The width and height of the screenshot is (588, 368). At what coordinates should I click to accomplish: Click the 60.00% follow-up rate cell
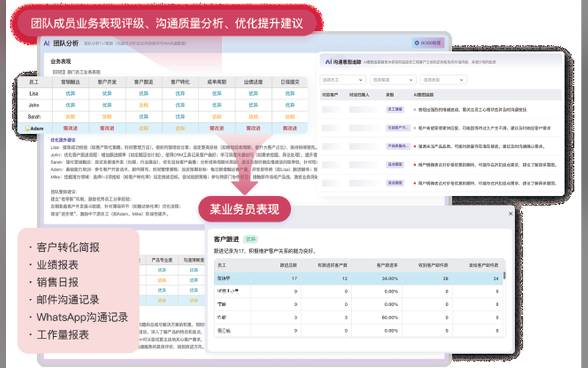point(390,318)
